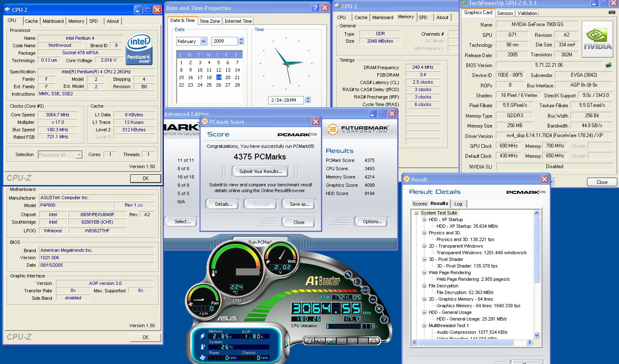Click the Save as... button
The height and width of the screenshot is (364, 619).
click(x=299, y=204)
